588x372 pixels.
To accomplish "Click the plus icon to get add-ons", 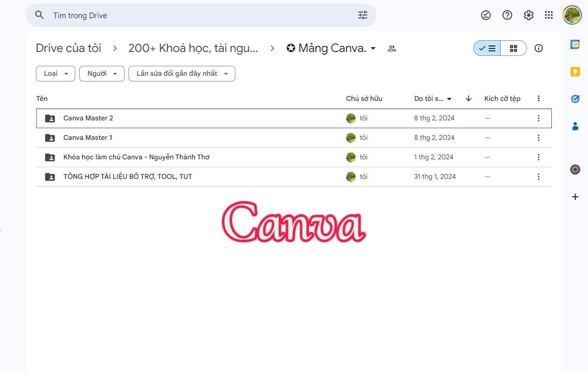I will (x=575, y=197).
